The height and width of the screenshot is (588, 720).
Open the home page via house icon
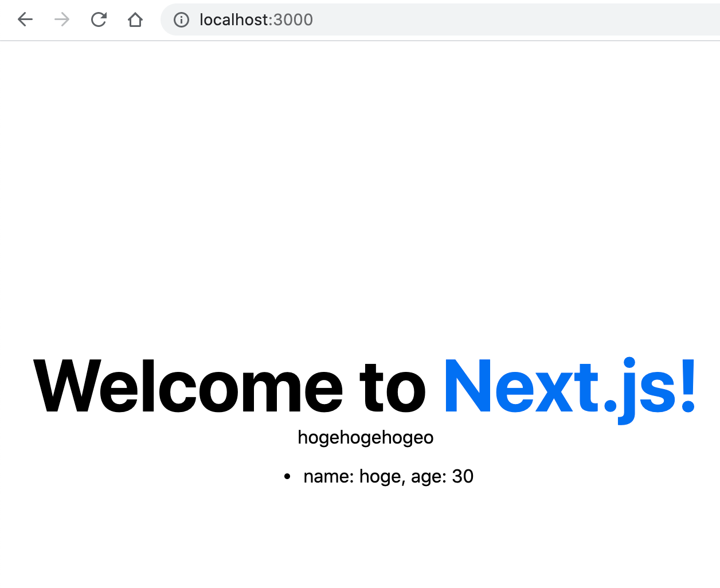[135, 19]
